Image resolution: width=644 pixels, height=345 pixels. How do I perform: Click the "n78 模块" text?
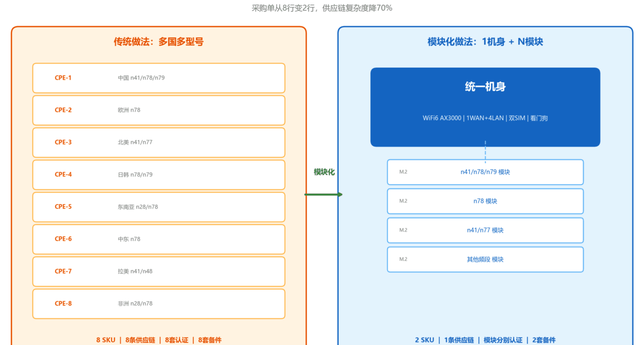[485, 201]
